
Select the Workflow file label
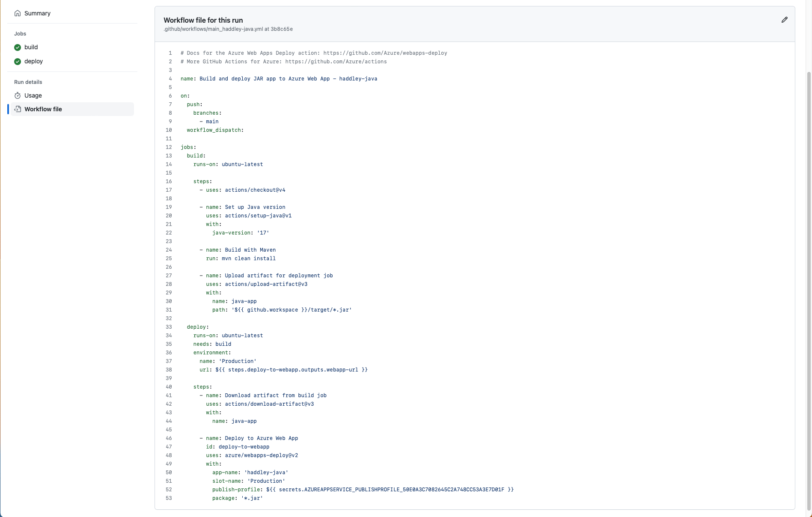(x=43, y=109)
